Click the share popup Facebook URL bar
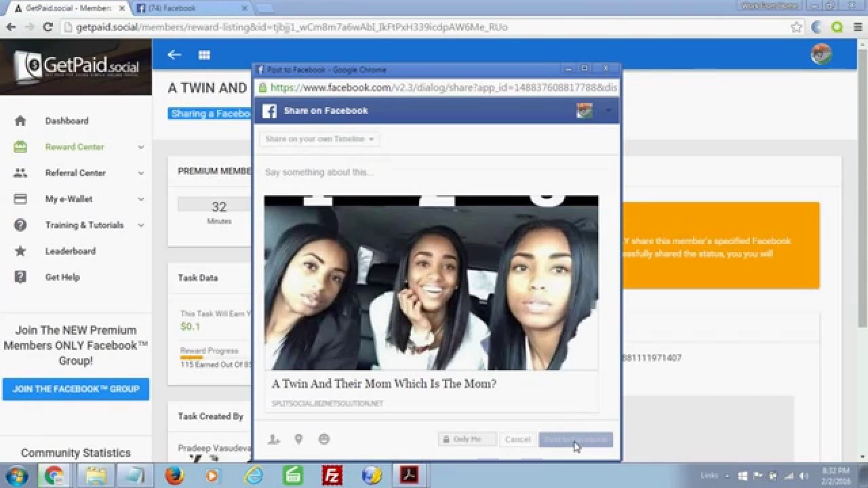Screen dimensions: 868x488 [437, 87]
